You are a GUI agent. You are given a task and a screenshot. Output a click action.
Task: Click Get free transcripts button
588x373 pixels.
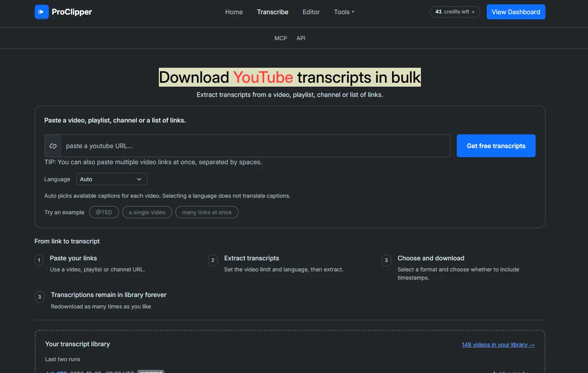click(496, 146)
